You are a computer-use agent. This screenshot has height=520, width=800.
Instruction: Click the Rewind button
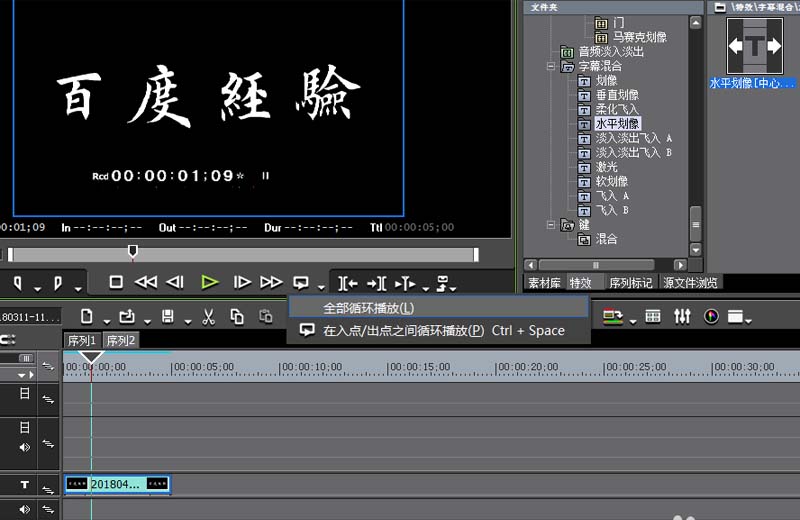click(146, 282)
